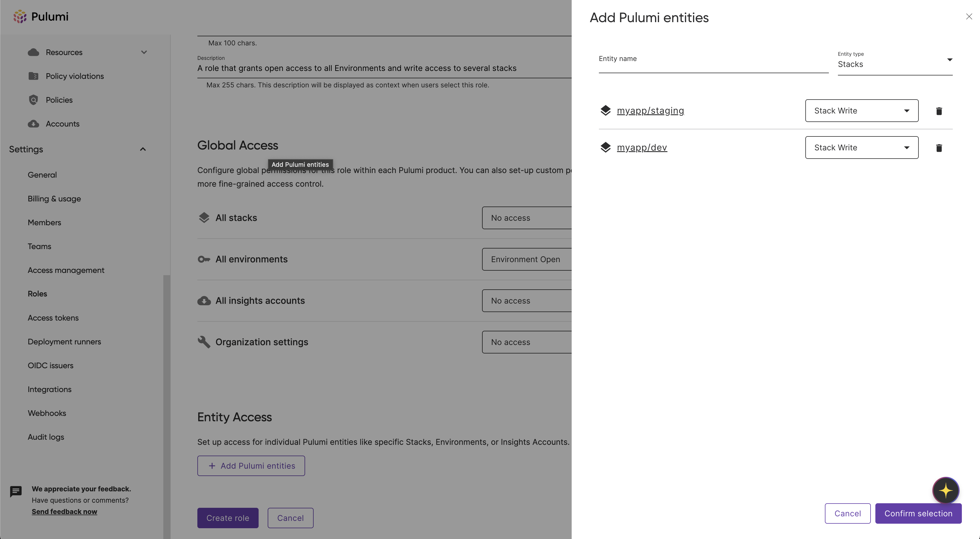The width and height of the screenshot is (980, 539).
Task: Click the Policies shield icon
Action: tap(33, 100)
